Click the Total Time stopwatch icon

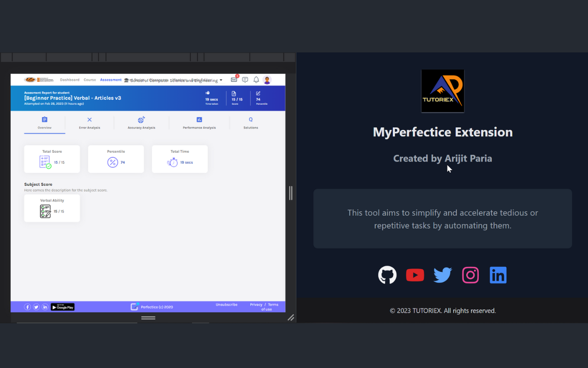172,161
